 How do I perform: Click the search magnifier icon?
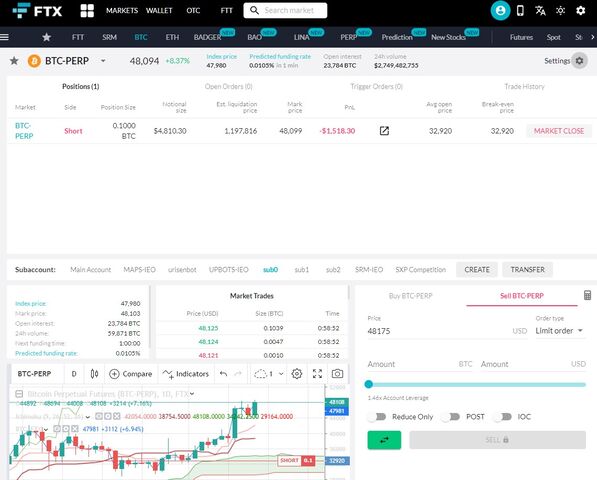[254, 10]
